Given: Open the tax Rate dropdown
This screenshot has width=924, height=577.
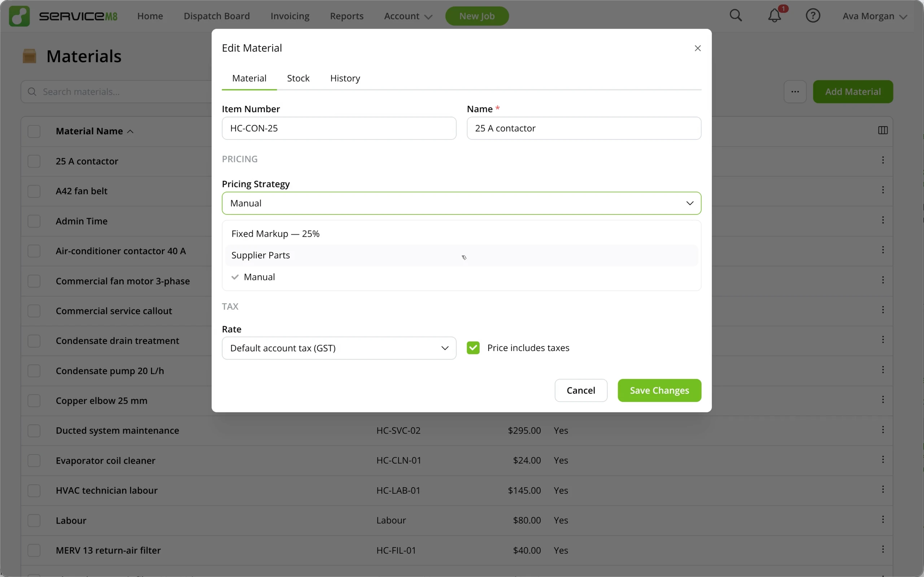Looking at the screenshot, I should pos(339,348).
